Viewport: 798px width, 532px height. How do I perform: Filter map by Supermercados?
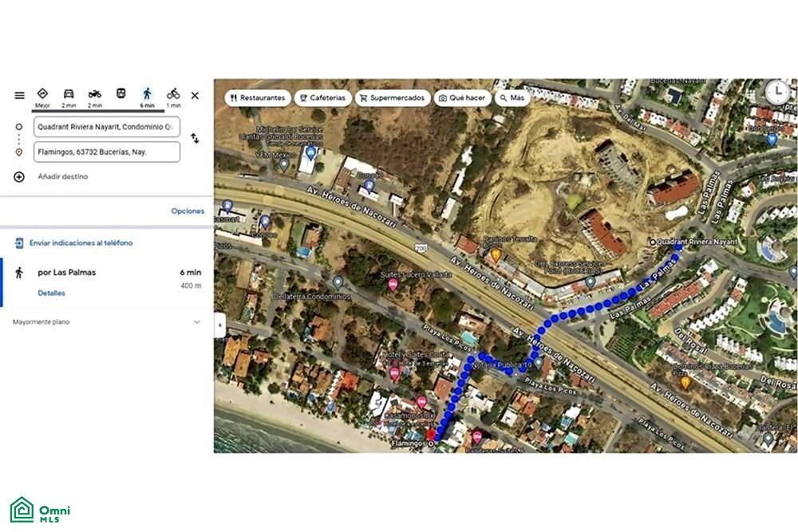tap(393, 97)
